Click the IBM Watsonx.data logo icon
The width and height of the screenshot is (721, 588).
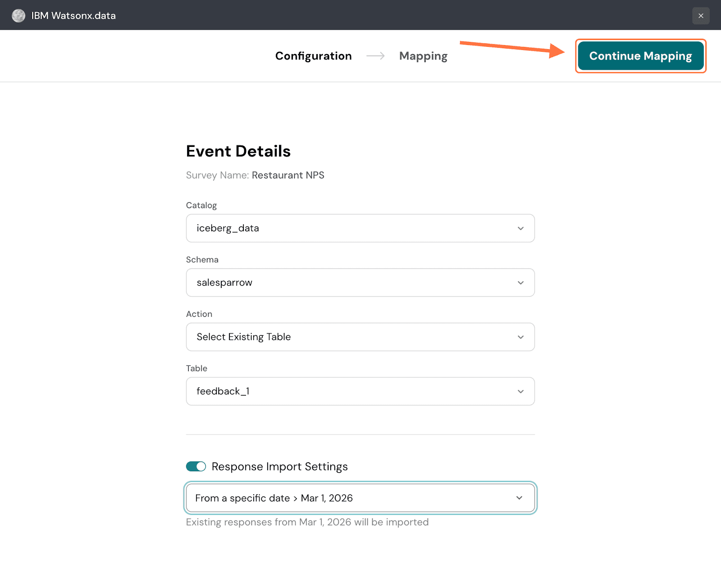(18, 16)
